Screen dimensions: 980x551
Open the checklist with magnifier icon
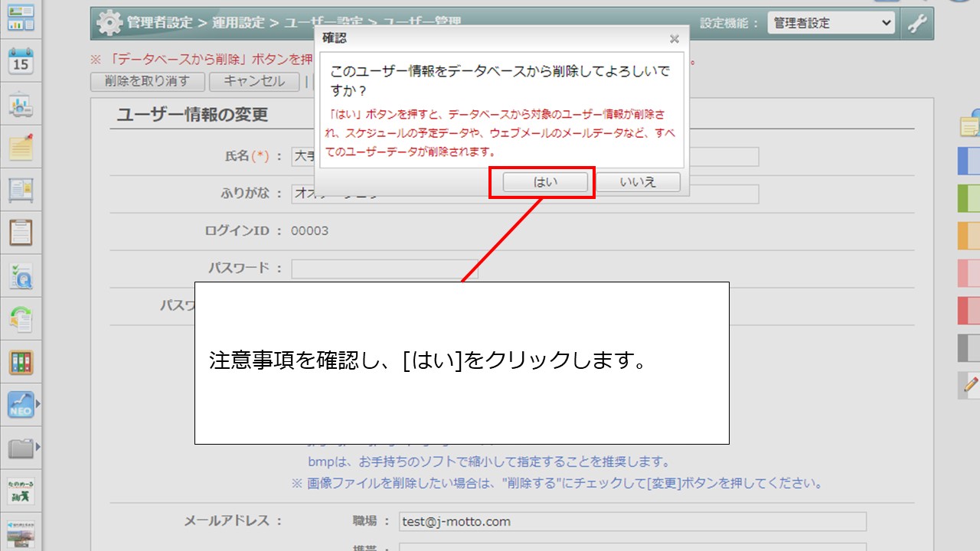(21, 275)
